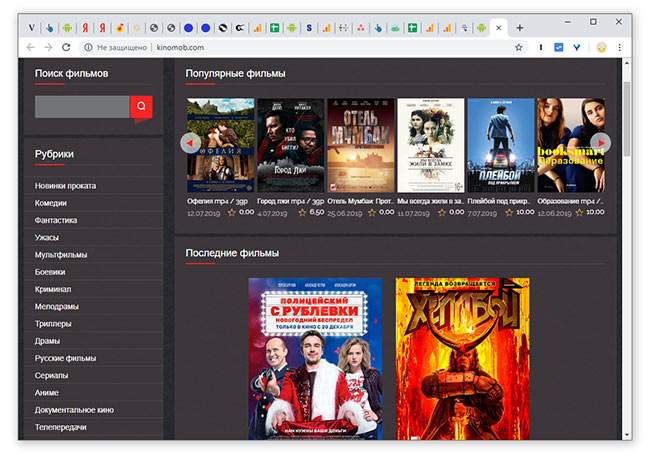This screenshot has height=456, width=650.
Task: Open the Аниме category
Action: click(x=47, y=393)
